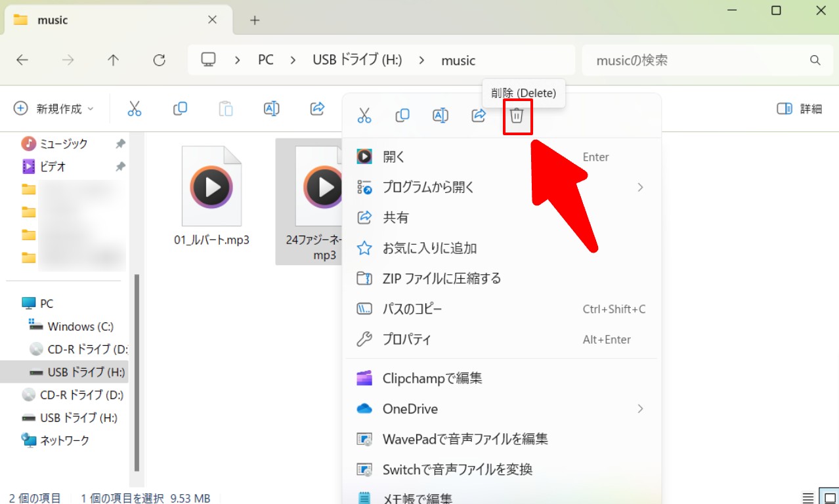Select indented CD-R ドライブ under PC
Image resolution: width=839 pixels, height=504 pixels.
78,349
